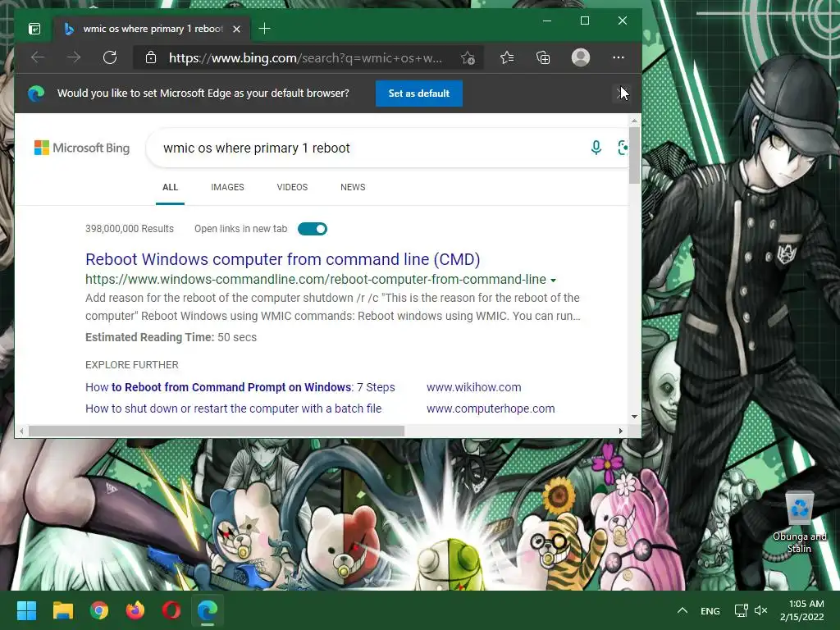
Task: Click in the Bing search box
Action: pos(370,148)
